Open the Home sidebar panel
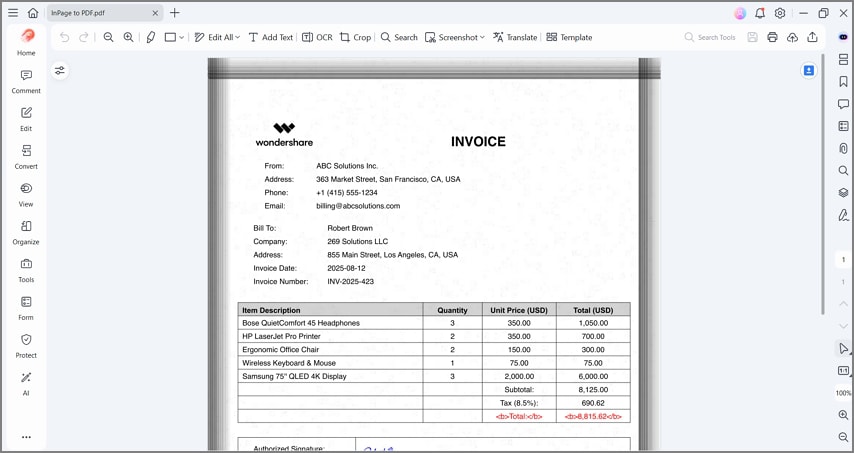The width and height of the screenshot is (854, 453). (26, 42)
